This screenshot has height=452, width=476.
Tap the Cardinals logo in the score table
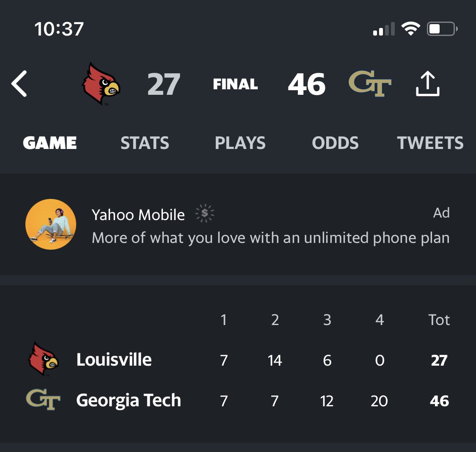coord(43,359)
